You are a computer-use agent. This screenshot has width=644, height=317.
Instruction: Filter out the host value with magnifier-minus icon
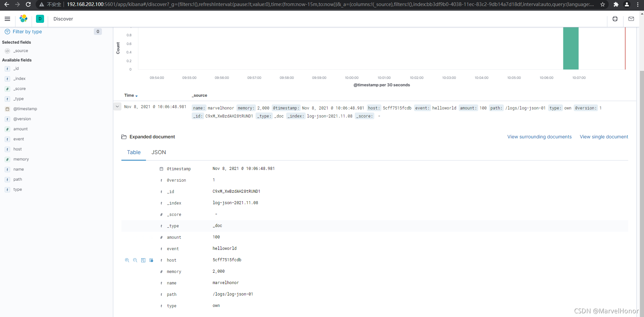(x=135, y=260)
